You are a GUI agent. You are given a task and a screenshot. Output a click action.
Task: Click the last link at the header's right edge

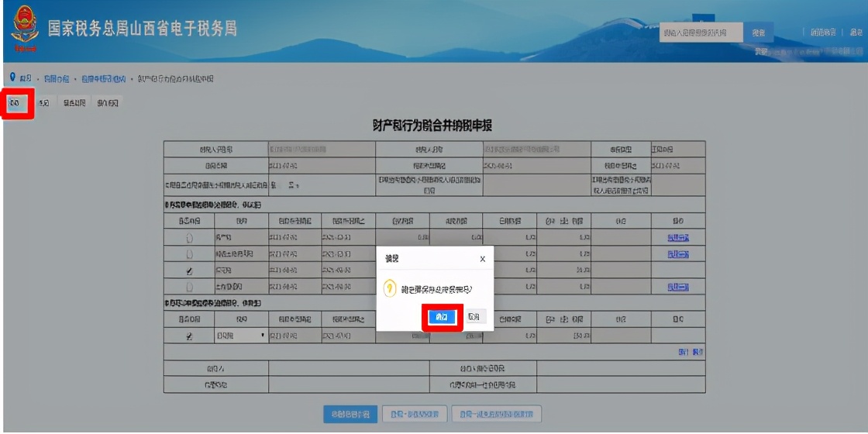[x=856, y=33]
